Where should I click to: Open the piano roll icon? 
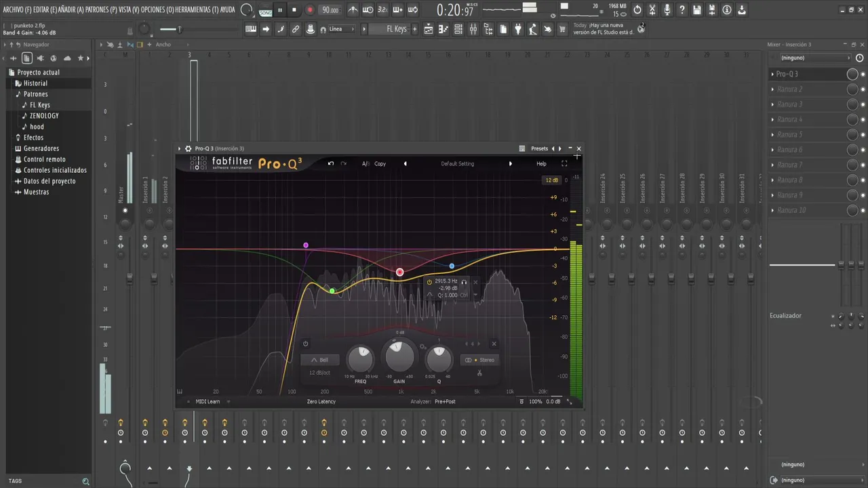443,29
